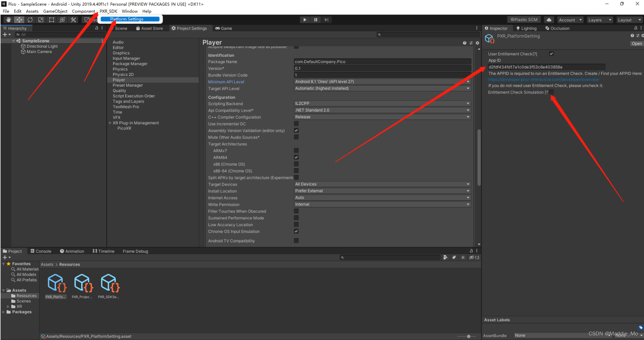The height and width of the screenshot is (340, 644).
Task: Click Plastic SCM button
Action: coord(524,20)
